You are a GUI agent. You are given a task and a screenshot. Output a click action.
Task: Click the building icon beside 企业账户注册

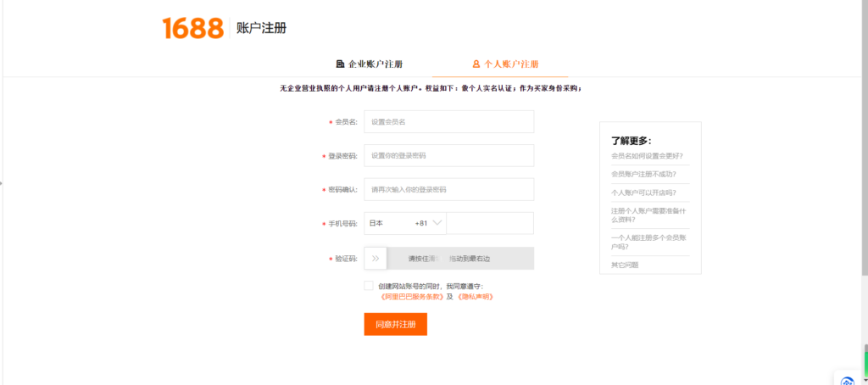tap(341, 64)
